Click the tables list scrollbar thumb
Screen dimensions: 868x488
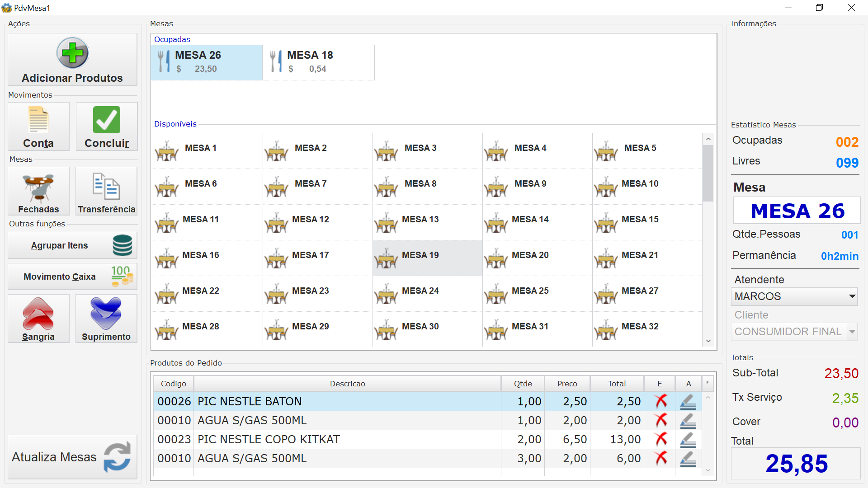708,173
